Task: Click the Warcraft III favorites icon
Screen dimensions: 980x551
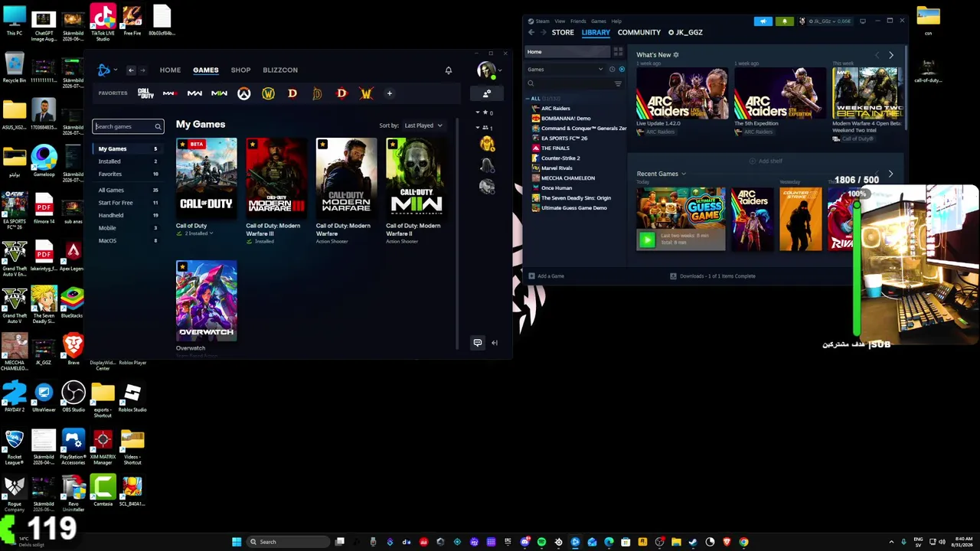Action: [x=366, y=93]
